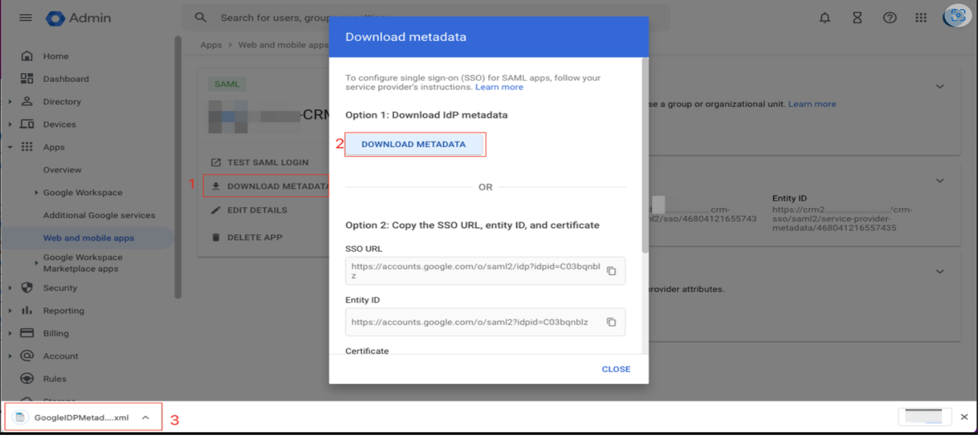Image resolution: width=980 pixels, height=438 pixels.
Task: Close the downloads bar
Action: pos(964,417)
